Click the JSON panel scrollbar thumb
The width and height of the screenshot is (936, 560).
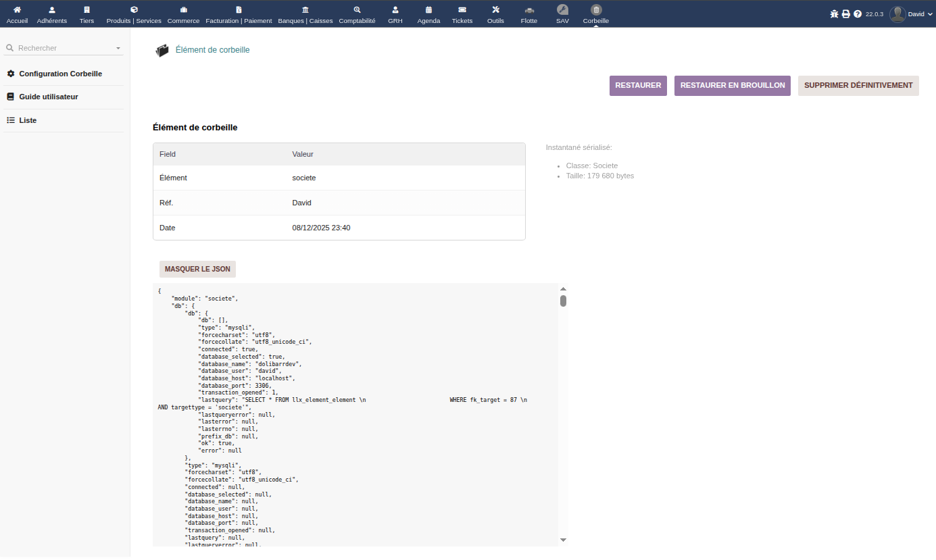(x=563, y=301)
